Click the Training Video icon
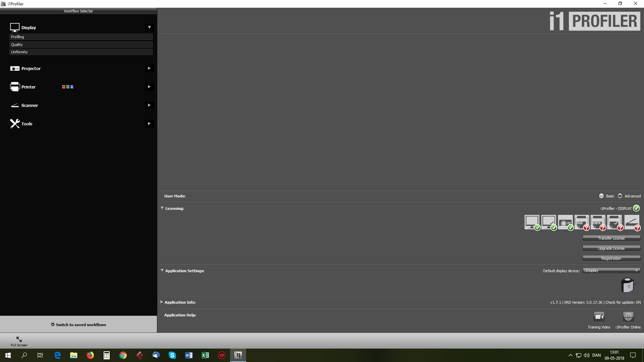 (x=599, y=316)
